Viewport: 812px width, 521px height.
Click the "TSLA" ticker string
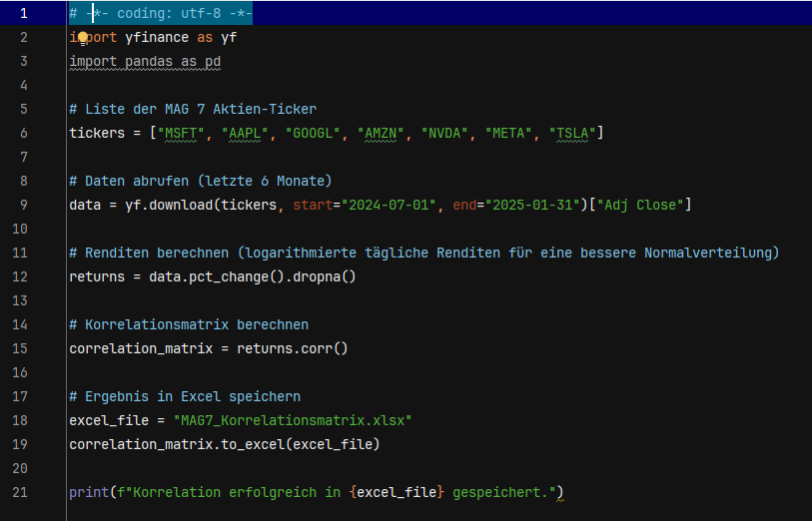coord(573,133)
